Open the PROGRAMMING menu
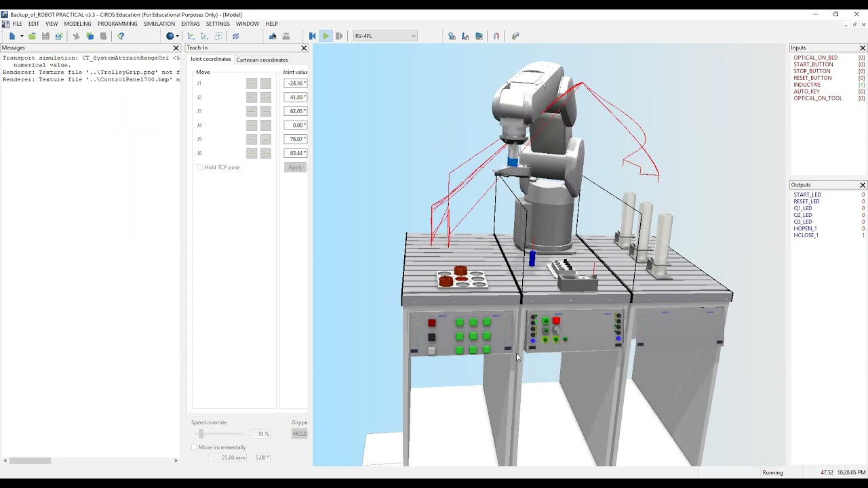This screenshot has width=868, height=488. [117, 24]
